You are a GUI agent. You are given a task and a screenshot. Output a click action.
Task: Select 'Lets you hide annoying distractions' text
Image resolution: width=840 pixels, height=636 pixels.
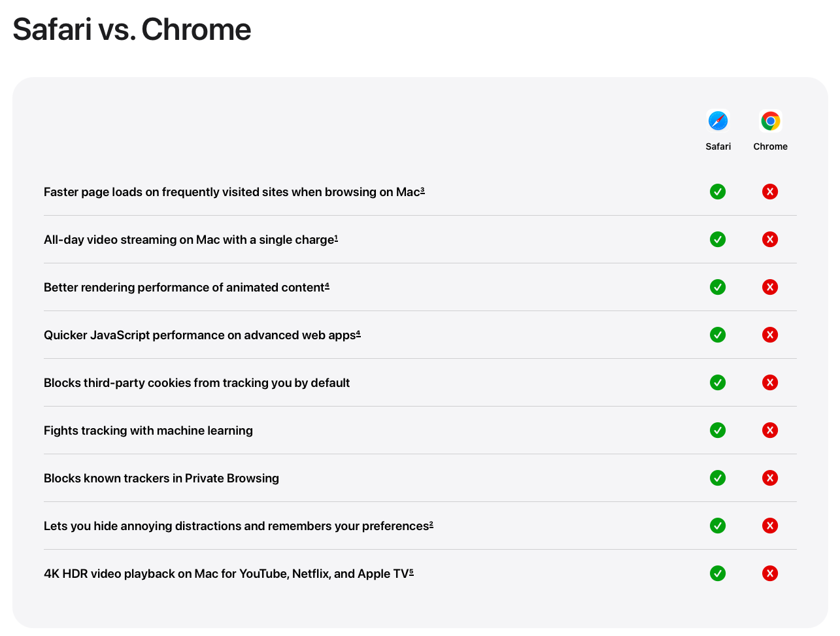(x=142, y=526)
